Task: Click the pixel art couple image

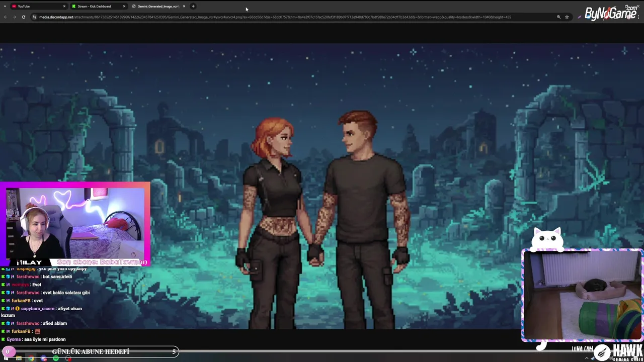Action: 322,186
